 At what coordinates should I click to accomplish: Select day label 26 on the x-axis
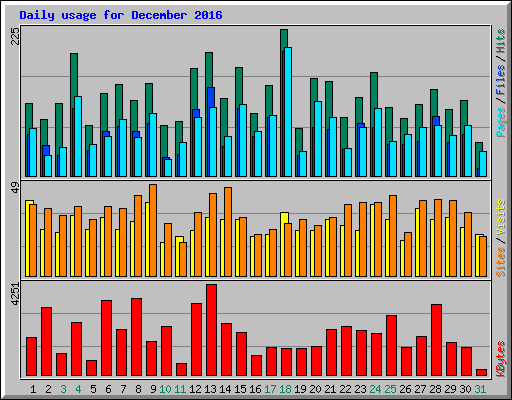point(405,389)
